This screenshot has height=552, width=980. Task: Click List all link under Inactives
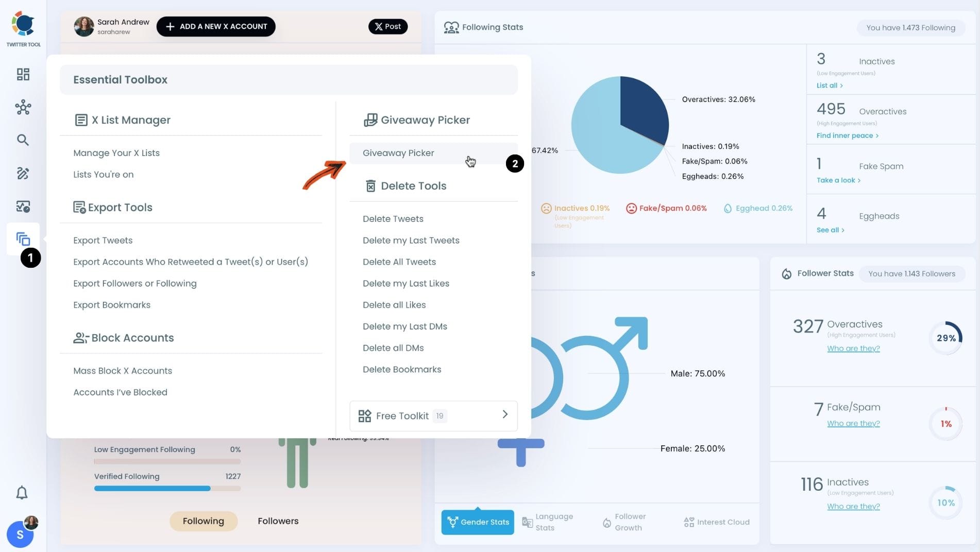click(x=830, y=85)
